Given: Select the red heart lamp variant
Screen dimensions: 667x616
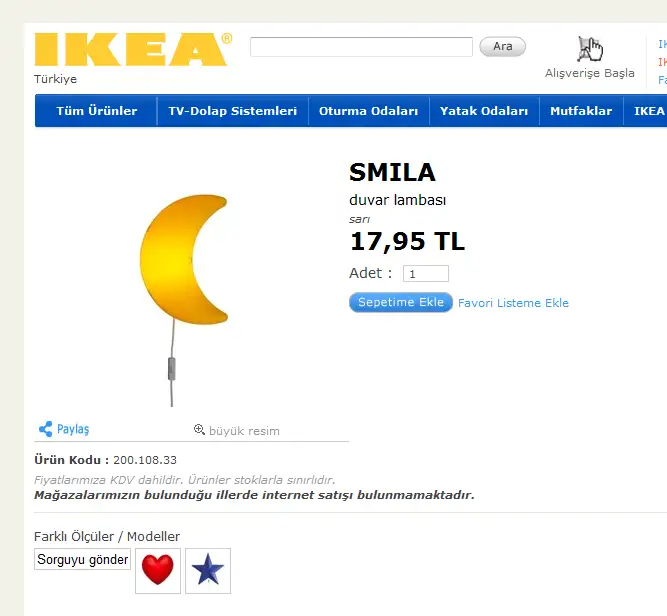Looking at the screenshot, I should point(158,570).
